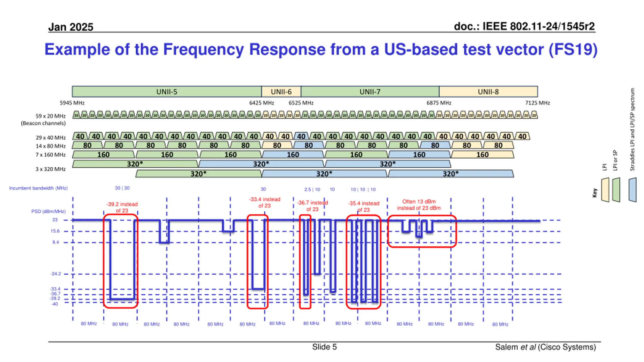Click the "6875 MHz" frequency label
Viewport: 644px width, 362px height.
click(x=439, y=103)
